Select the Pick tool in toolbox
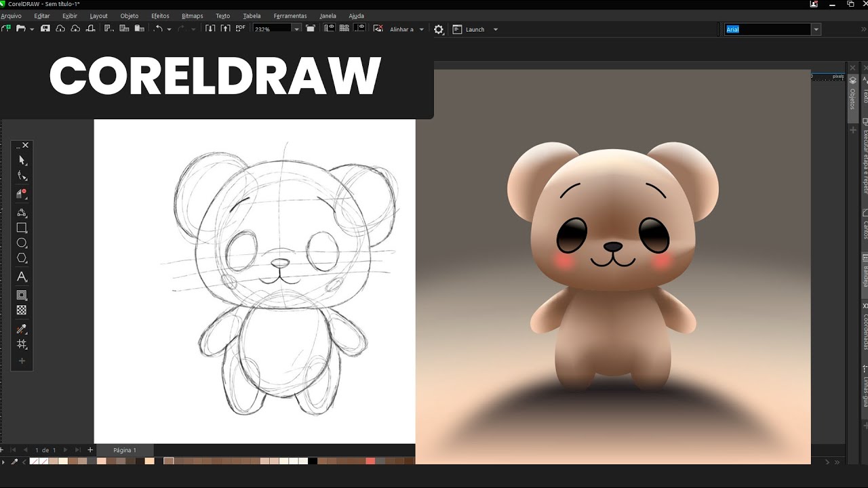This screenshot has height=488, width=868. 22,161
